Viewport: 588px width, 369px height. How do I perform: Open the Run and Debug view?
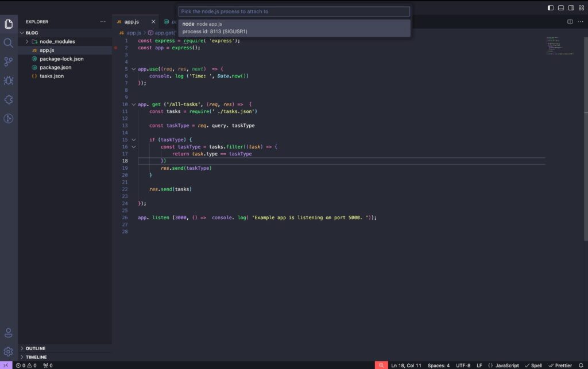(x=8, y=81)
